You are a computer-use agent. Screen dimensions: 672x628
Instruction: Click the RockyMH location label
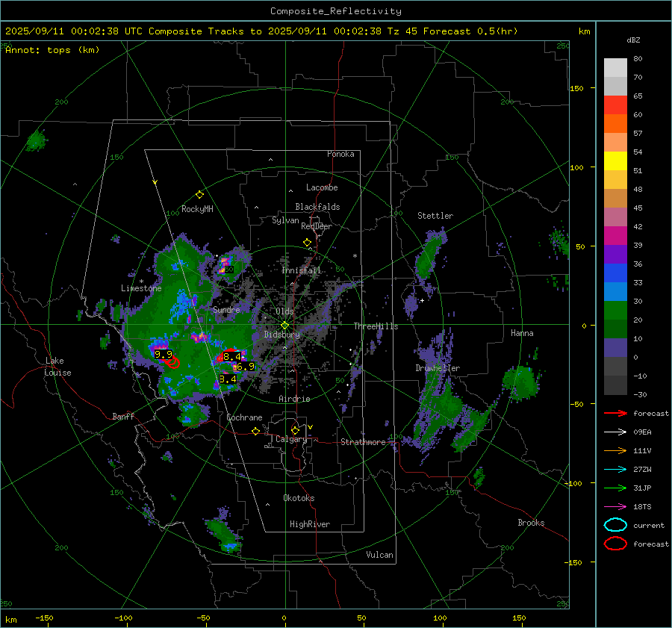pos(197,209)
